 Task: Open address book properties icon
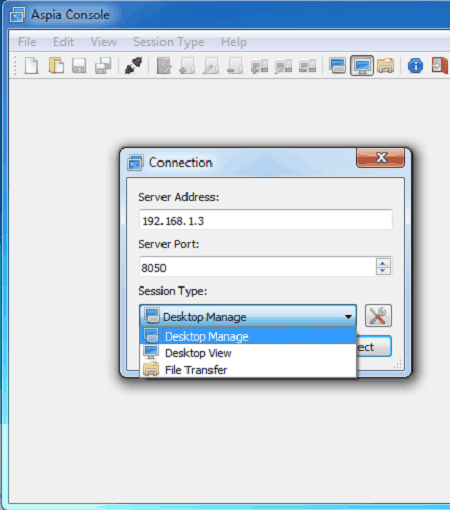click(164, 66)
